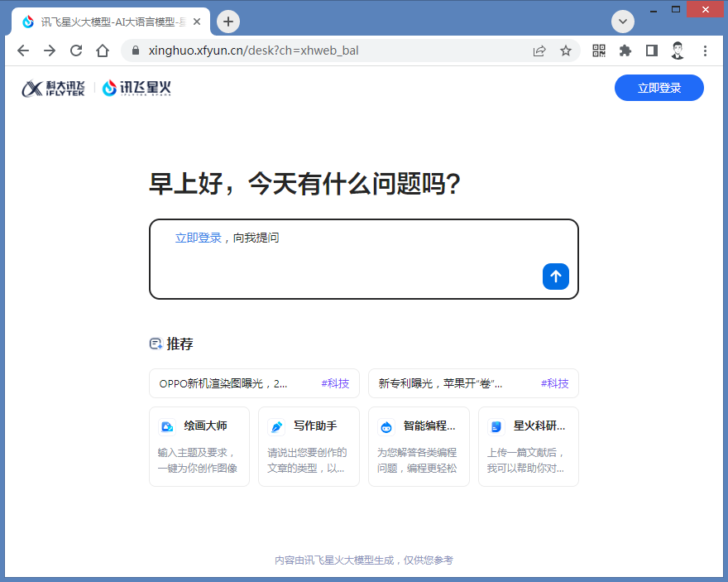Open the 智能编程 programming assistant card
The height and width of the screenshot is (582, 728).
(419, 446)
